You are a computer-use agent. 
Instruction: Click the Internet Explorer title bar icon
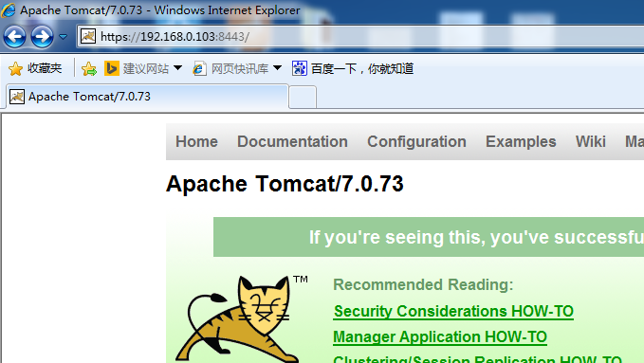click(x=9, y=9)
